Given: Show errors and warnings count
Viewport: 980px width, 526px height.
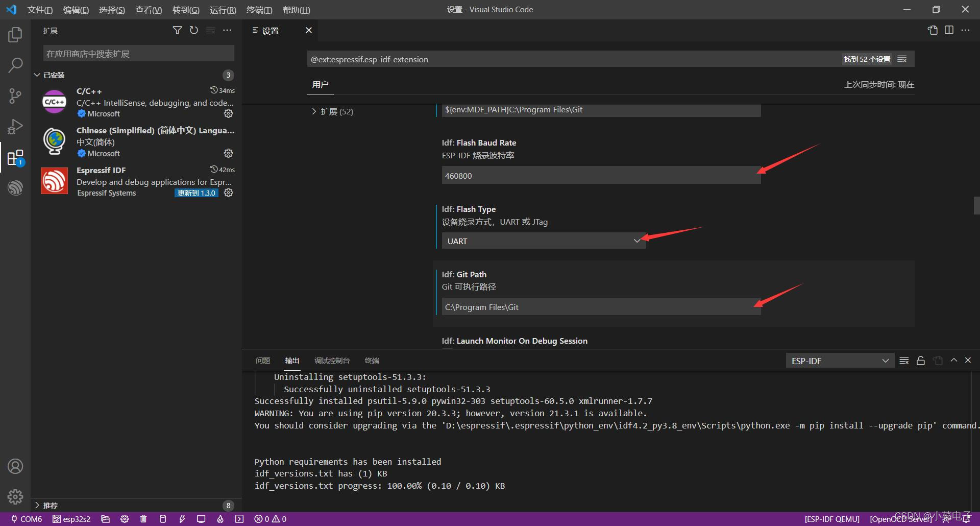Looking at the screenshot, I should (271, 519).
